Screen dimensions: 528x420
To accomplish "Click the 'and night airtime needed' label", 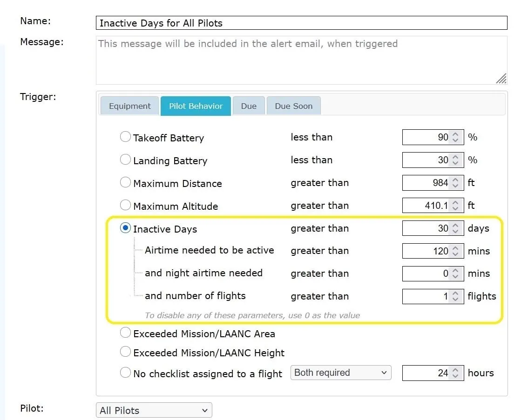I will 204,273.
